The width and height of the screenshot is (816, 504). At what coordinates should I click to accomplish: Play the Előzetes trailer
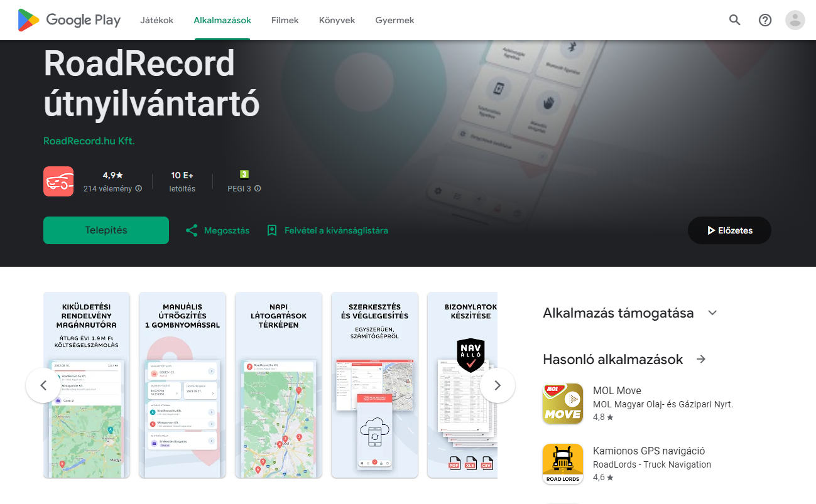point(729,230)
